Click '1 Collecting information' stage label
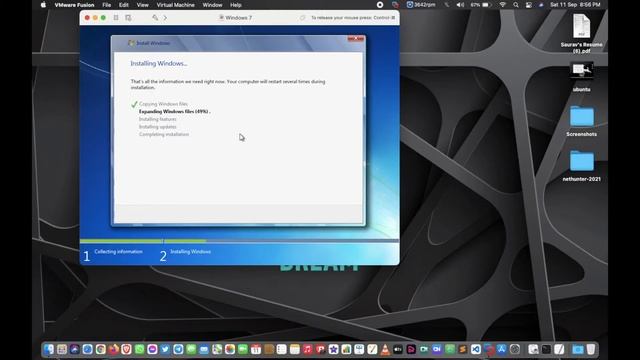The image size is (640, 360). (x=113, y=255)
